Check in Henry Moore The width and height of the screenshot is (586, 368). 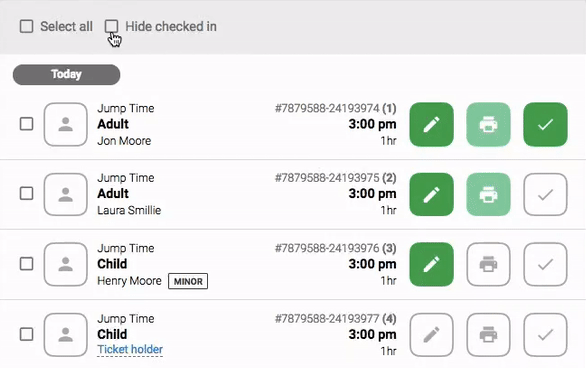click(x=545, y=264)
